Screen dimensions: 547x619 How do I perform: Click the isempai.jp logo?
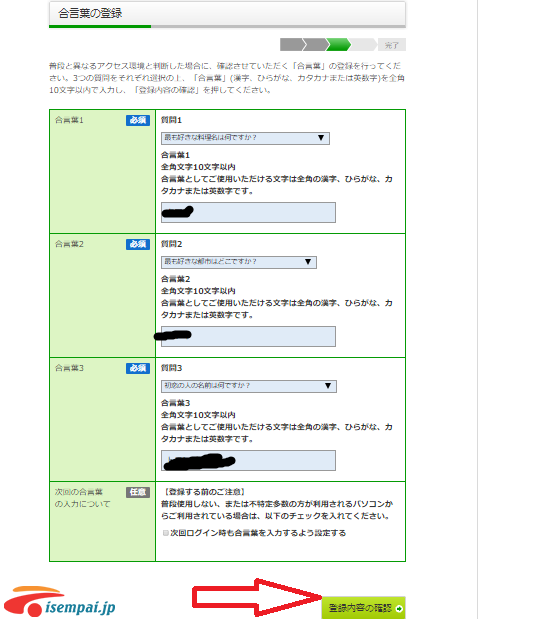click(59, 602)
